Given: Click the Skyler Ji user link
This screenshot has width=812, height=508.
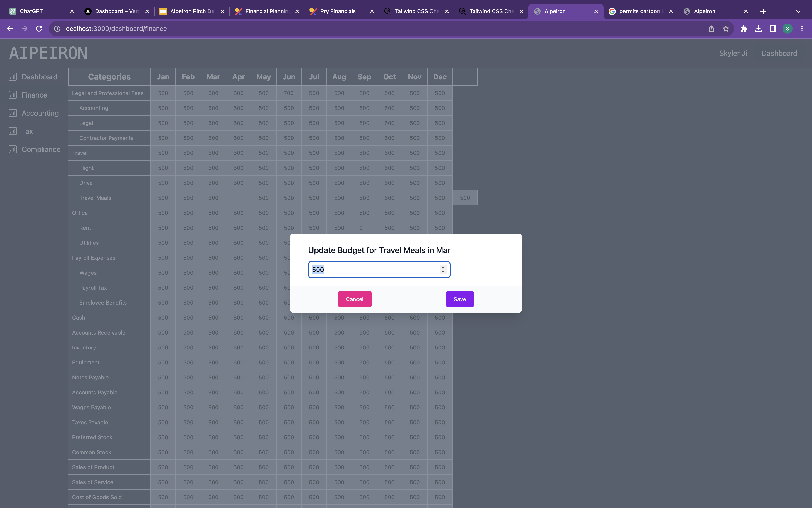Looking at the screenshot, I should (733, 53).
